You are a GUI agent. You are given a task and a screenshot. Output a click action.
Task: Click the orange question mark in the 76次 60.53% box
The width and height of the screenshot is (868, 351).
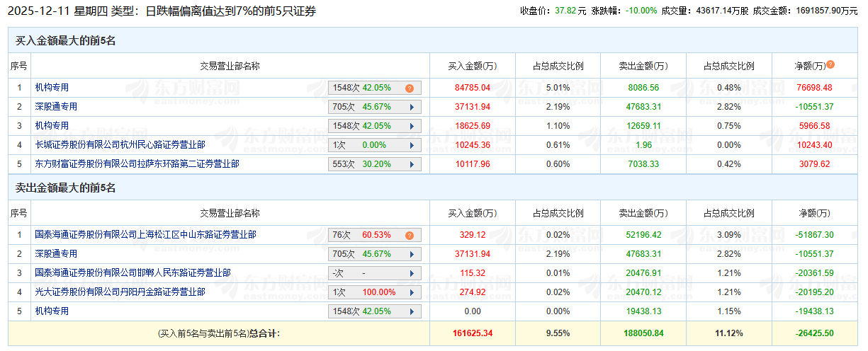(410, 236)
